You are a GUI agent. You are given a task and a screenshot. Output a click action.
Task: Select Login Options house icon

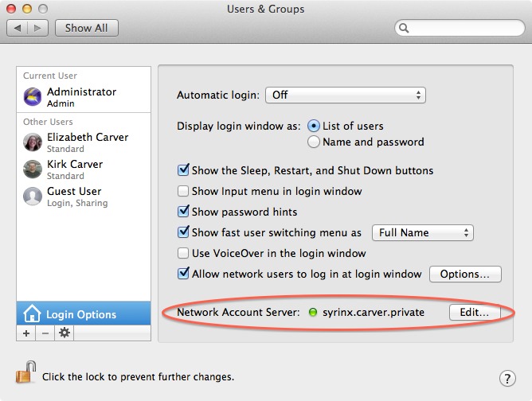[32, 314]
